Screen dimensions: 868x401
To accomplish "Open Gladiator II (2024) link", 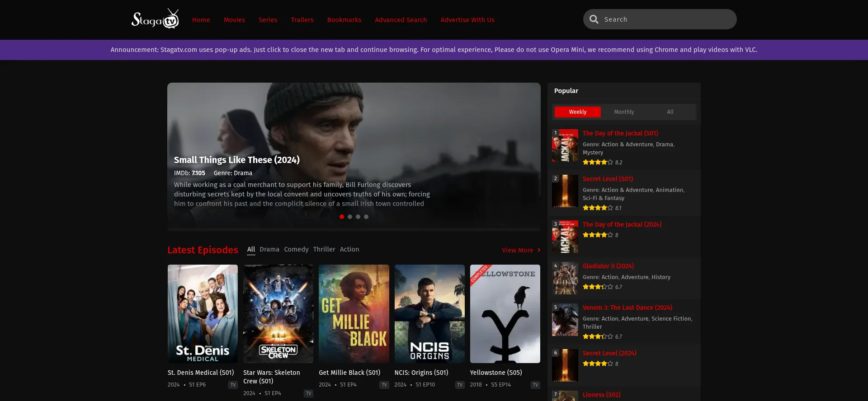I will 609,266.
